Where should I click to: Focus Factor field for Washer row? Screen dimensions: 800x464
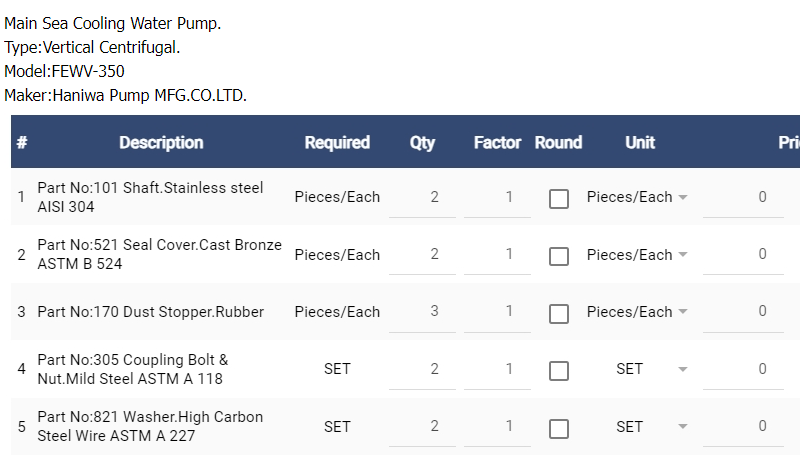coord(498,427)
